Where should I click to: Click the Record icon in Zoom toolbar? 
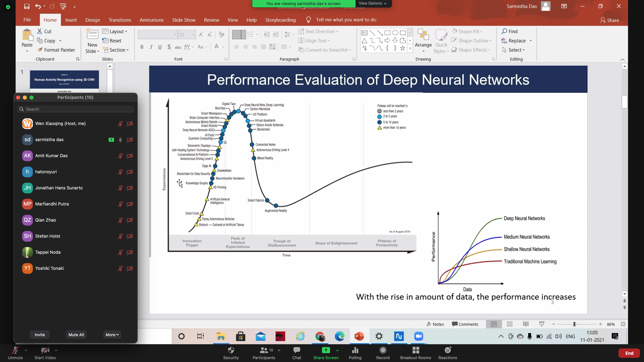tap(383, 350)
